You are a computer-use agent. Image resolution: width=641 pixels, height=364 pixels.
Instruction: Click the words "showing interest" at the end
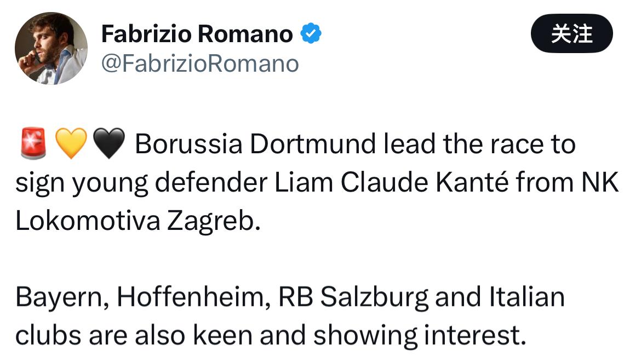tap(416, 335)
